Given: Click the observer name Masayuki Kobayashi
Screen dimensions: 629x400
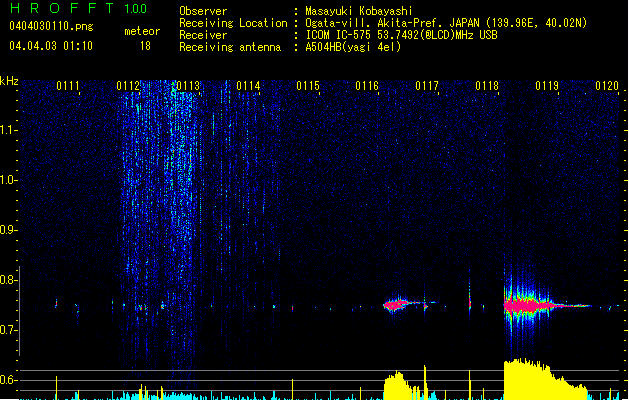Looking at the screenshot, I should click(x=359, y=11).
